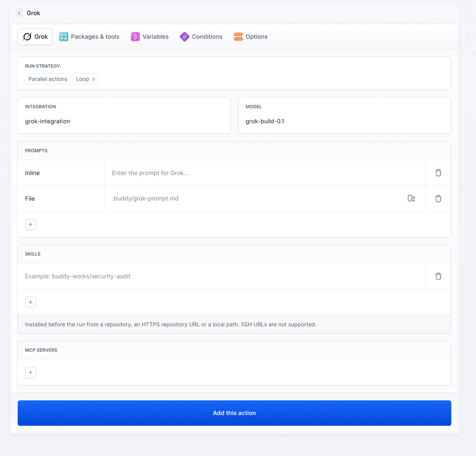The height and width of the screenshot is (456, 476).
Task: Add another skill with plus button
Action: pyautogui.click(x=31, y=302)
